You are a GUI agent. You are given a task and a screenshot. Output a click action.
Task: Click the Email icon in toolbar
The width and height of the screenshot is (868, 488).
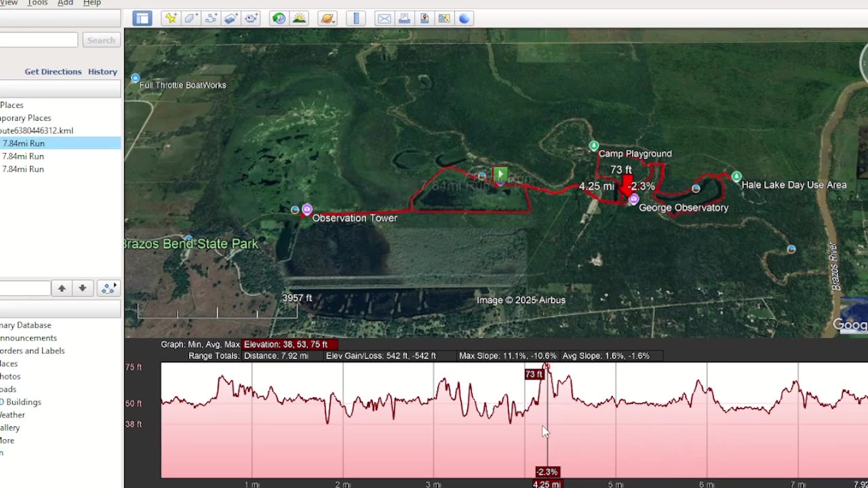tap(384, 18)
